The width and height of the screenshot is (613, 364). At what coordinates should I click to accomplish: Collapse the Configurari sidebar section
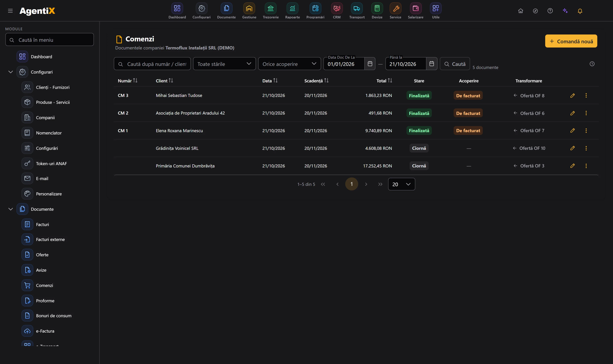[x=11, y=72]
